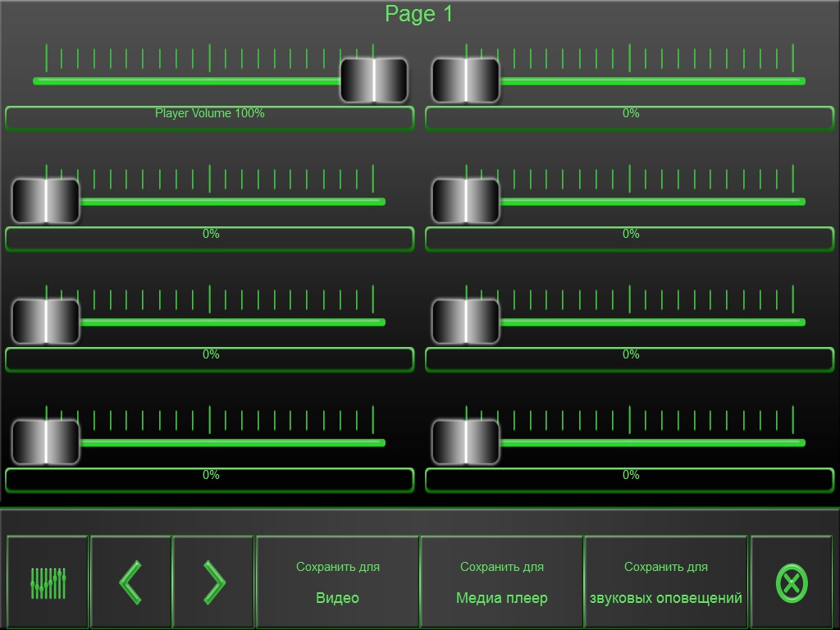Select the 0% label under bottom-left slider
The image size is (840, 630).
pos(210,480)
